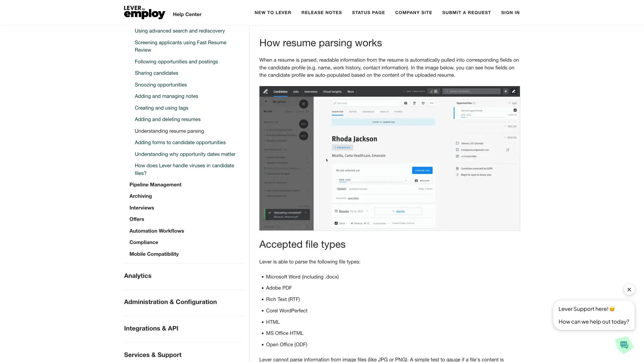Open the Understanding resume parsing article

coord(169,131)
